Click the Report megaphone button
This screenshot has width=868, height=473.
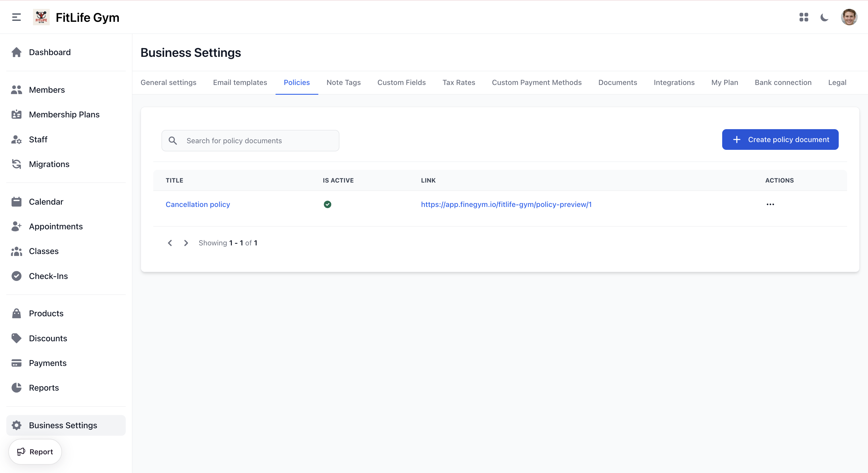point(35,452)
